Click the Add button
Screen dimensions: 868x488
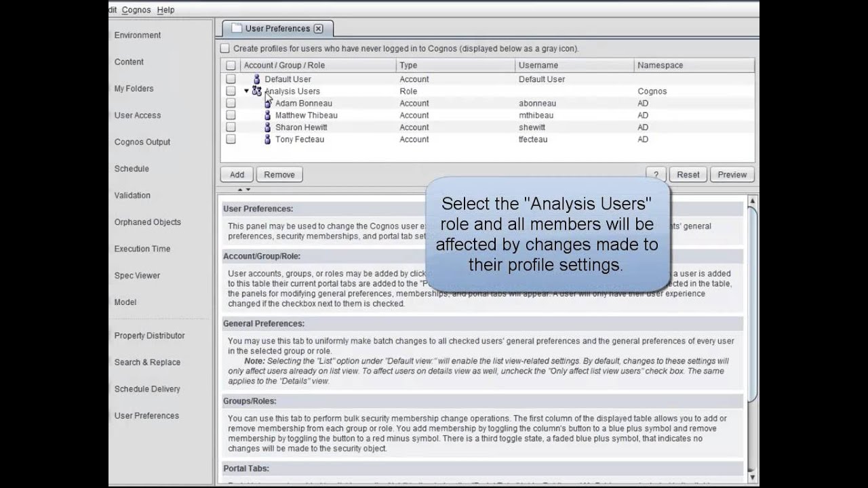point(237,175)
